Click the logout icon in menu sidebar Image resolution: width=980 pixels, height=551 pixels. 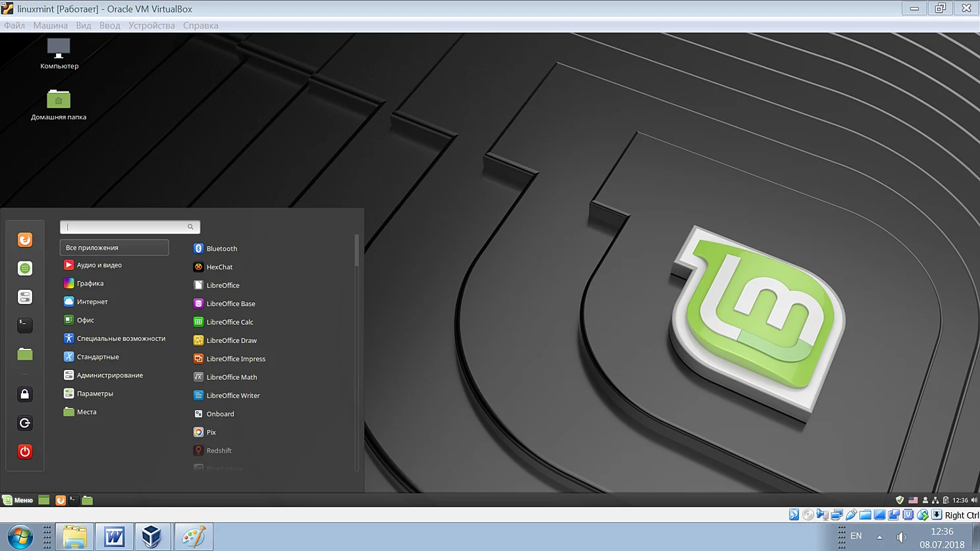(25, 423)
